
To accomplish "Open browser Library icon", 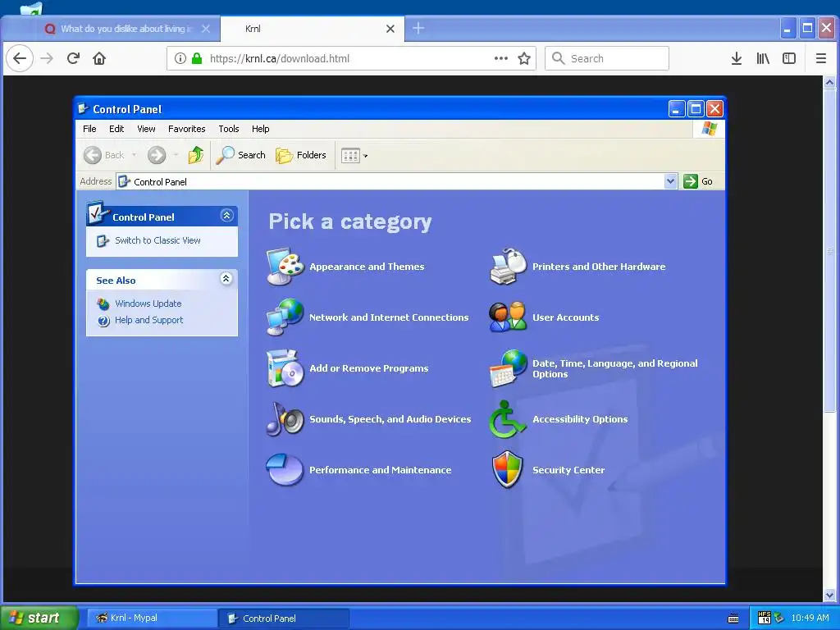I will pos(763,58).
